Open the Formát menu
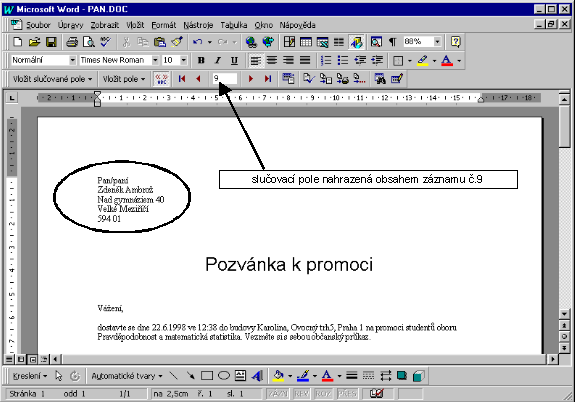Viewport: 575px width, 402px height. coord(164,25)
